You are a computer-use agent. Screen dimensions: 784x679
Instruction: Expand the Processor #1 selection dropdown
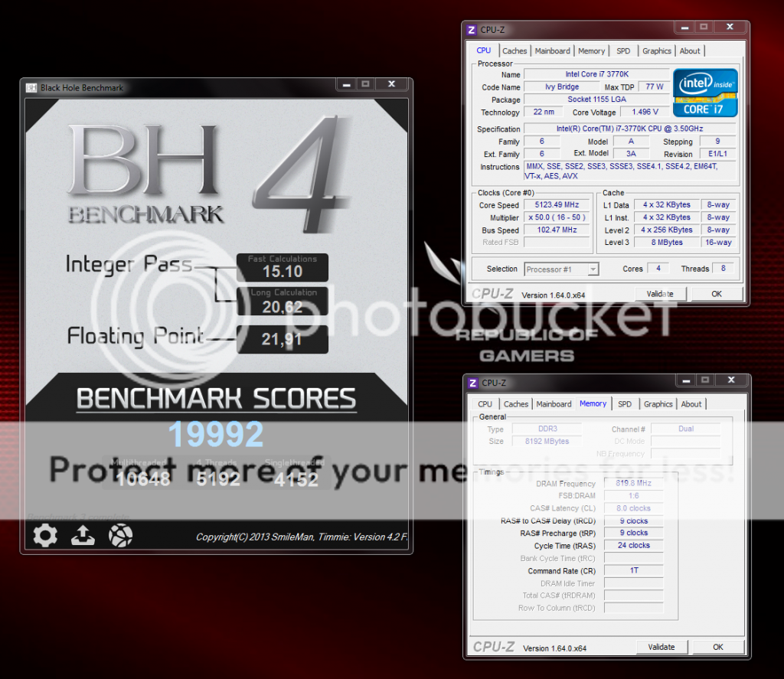pyautogui.click(x=592, y=269)
